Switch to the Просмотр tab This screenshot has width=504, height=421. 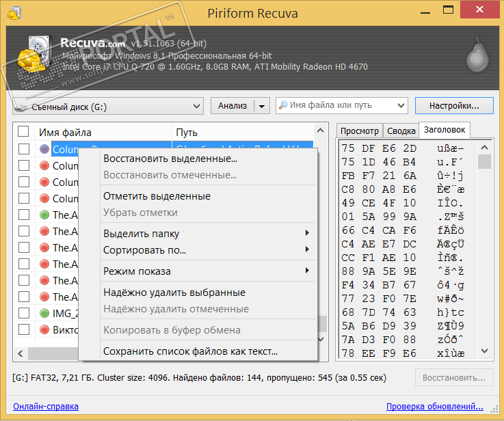click(360, 131)
